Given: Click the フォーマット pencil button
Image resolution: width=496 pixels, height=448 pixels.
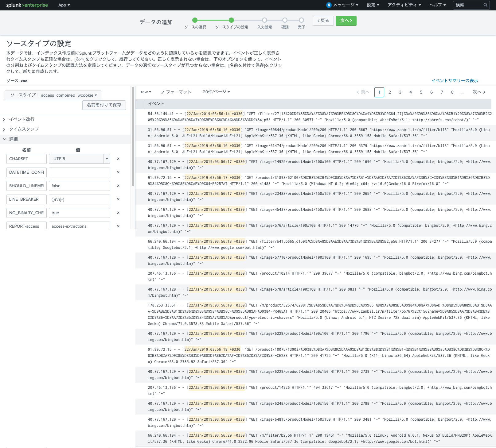Looking at the screenshot, I should [x=176, y=92].
